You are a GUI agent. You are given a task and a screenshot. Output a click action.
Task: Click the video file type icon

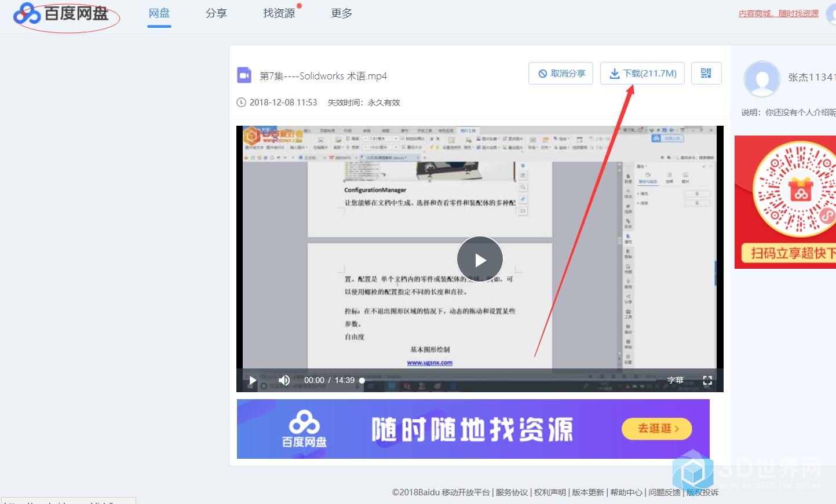244,75
